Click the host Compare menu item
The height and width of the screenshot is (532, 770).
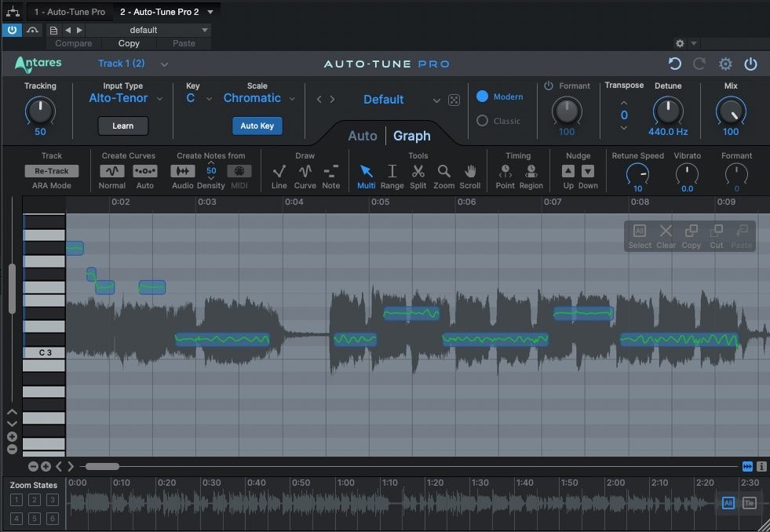click(x=74, y=43)
